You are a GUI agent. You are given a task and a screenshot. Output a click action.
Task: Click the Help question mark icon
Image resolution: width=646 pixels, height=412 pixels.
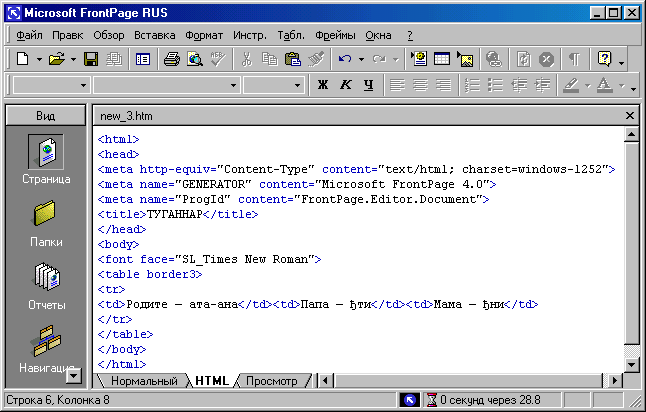tap(604, 60)
